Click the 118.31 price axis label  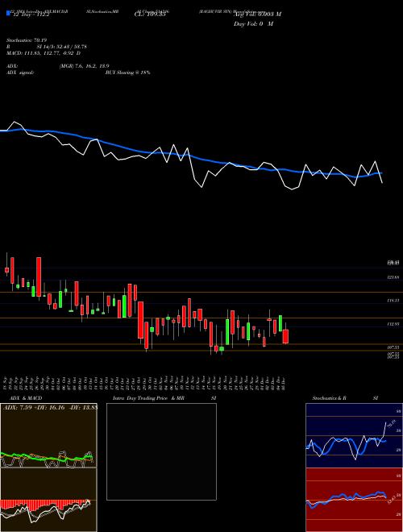point(394,301)
